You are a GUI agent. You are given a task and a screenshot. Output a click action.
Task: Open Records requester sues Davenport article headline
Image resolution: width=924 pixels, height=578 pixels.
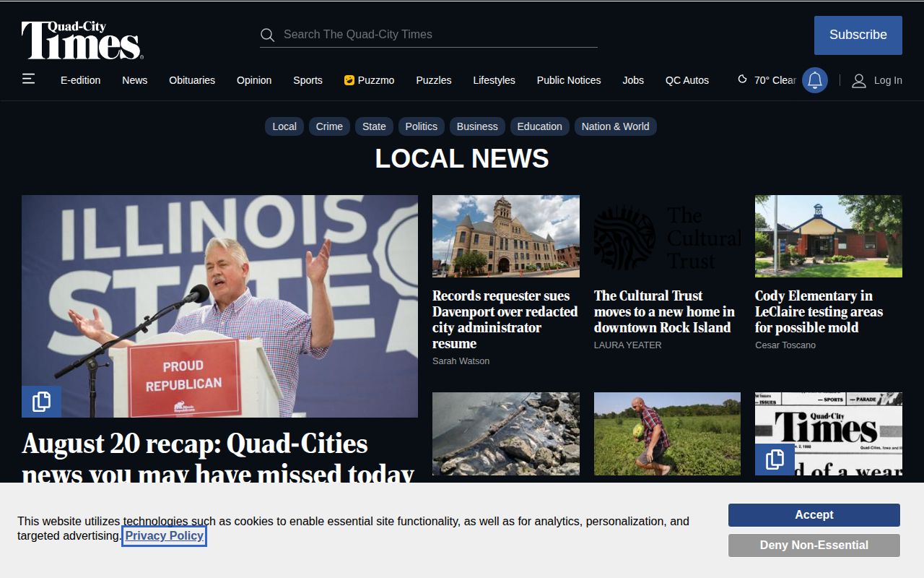[x=505, y=319]
